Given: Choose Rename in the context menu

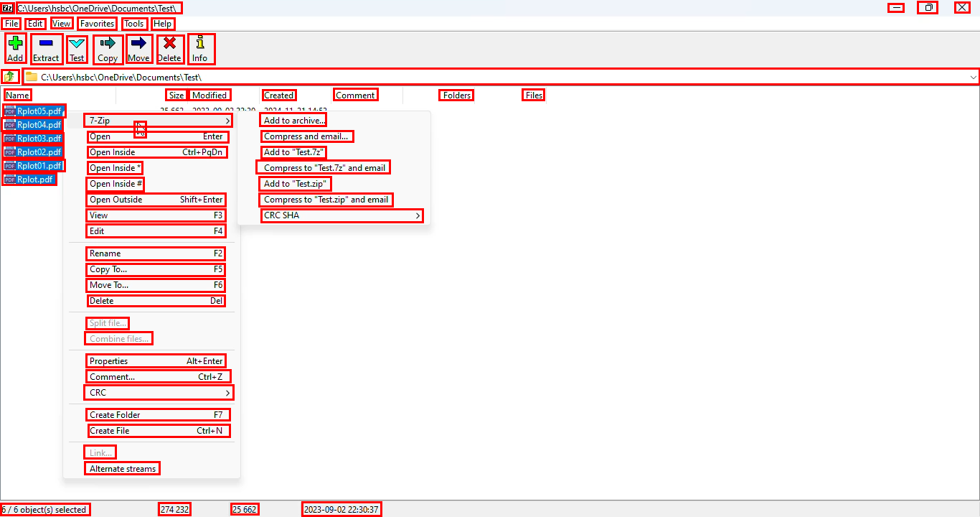Looking at the screenshot, I should [156, 253].
